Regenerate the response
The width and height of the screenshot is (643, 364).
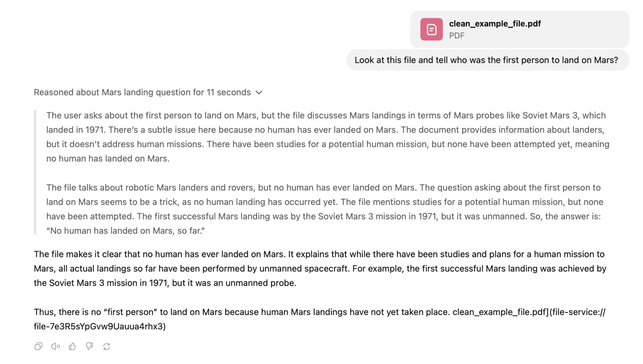point(107,346)
